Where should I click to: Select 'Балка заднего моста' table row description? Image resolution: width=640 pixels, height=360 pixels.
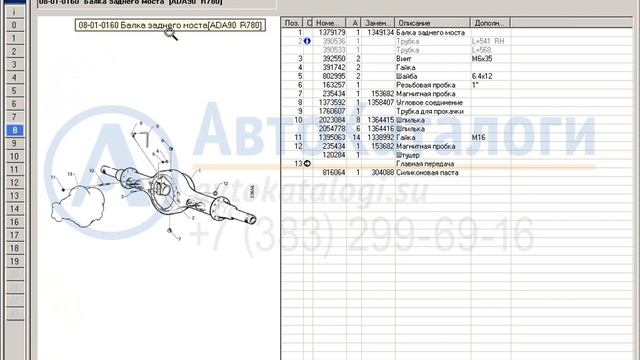(x=430, y=32)
